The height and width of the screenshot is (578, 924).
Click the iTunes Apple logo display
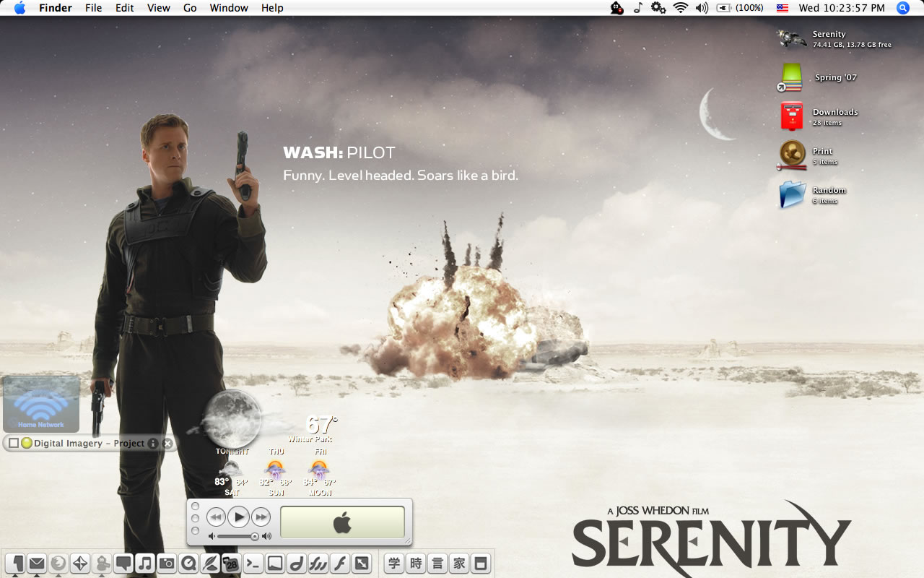[x=342, y=522]
